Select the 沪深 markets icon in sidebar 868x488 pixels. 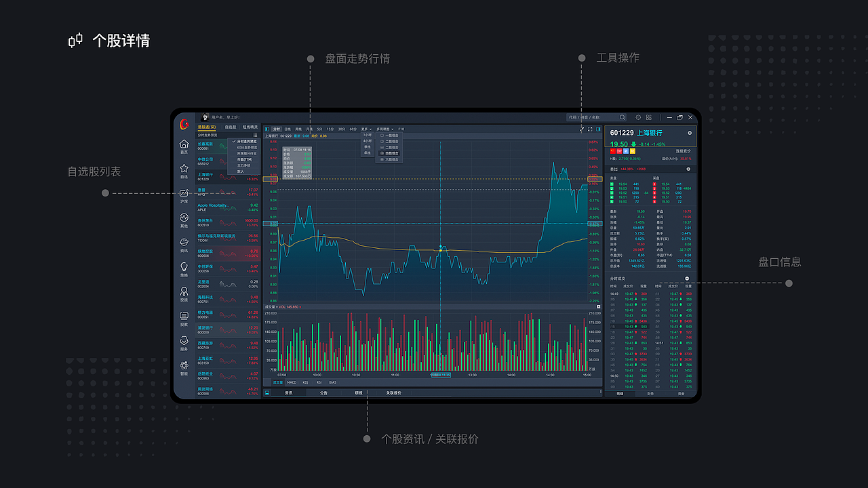click(x=184, y=193)
